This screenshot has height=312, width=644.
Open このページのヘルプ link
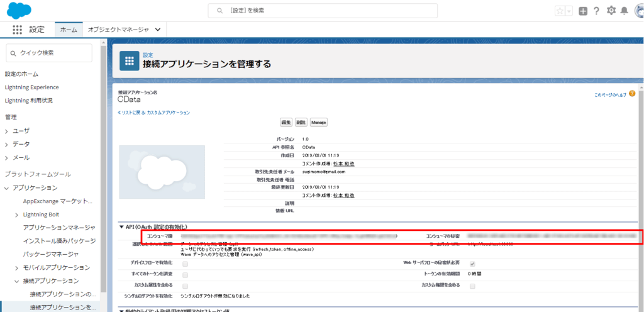610,95
